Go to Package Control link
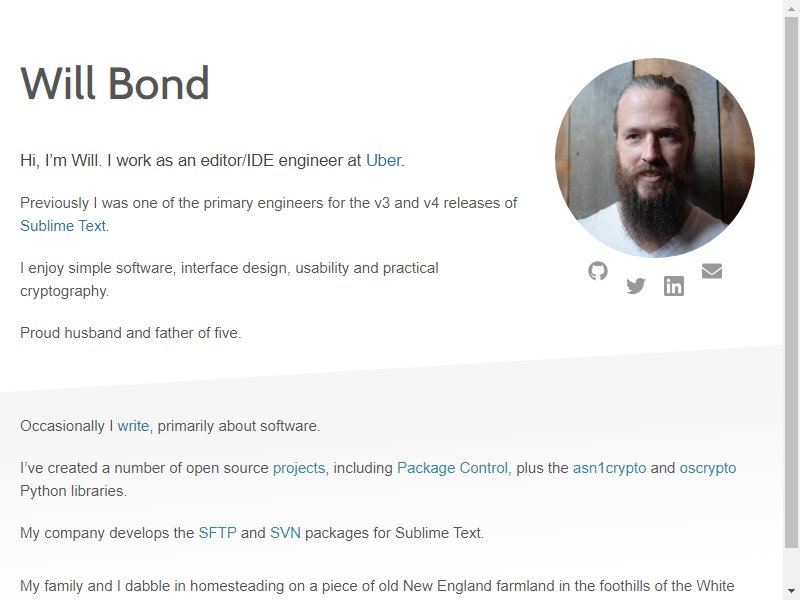 point(452,468)
